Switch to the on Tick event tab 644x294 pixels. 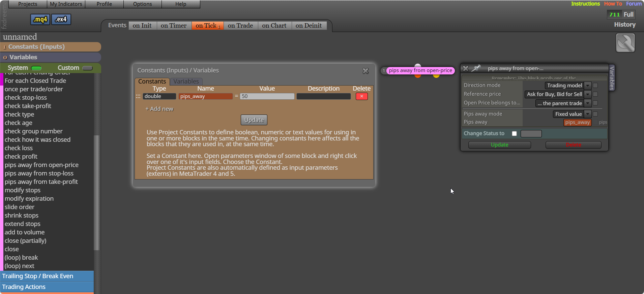[x=208, y=26]
